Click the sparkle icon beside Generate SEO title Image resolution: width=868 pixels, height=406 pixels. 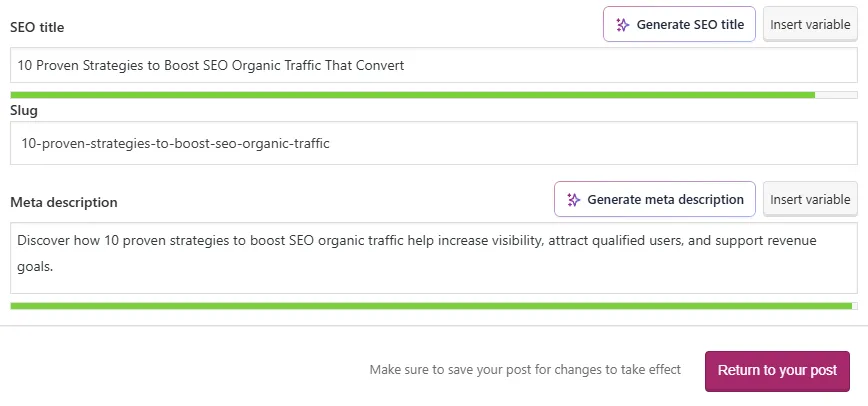point(623,25)
